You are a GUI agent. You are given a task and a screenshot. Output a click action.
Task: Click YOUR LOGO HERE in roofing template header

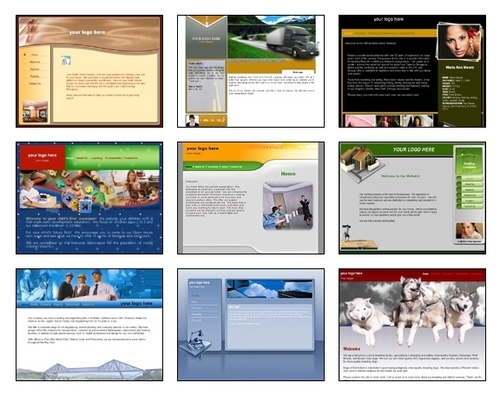(x=413, y=150)
